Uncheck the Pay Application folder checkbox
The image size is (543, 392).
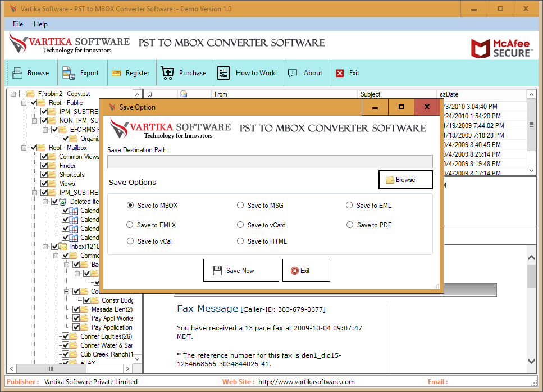pyautogui.click(x=76, y=327)
